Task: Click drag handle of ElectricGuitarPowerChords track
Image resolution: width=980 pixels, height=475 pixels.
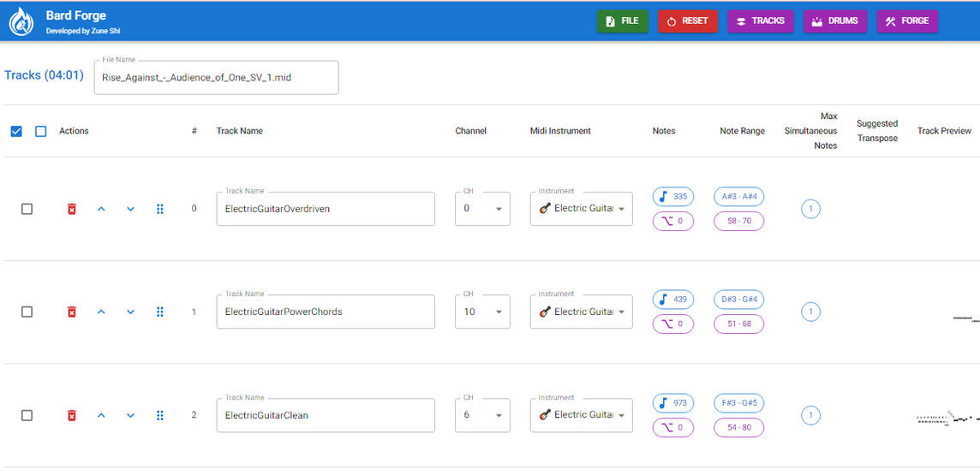Action: [x=160, y=312]
